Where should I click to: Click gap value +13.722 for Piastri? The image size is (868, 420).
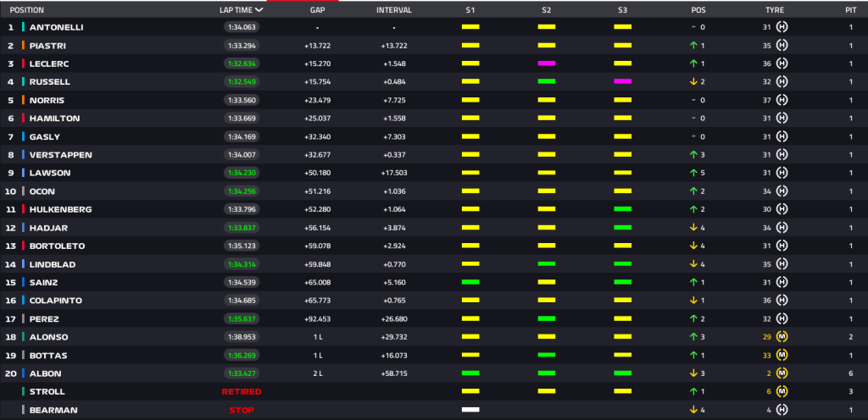(x=317, y=46)
